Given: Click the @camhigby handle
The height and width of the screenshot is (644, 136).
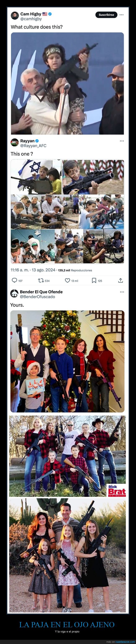Looking at the screenshot, I should coord(31,19).
